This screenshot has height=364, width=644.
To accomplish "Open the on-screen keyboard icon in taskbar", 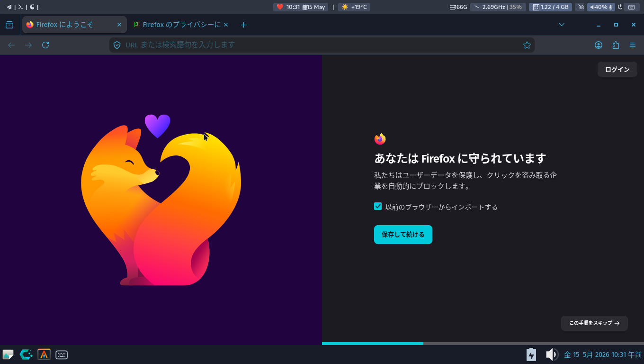I will [62, 355].
